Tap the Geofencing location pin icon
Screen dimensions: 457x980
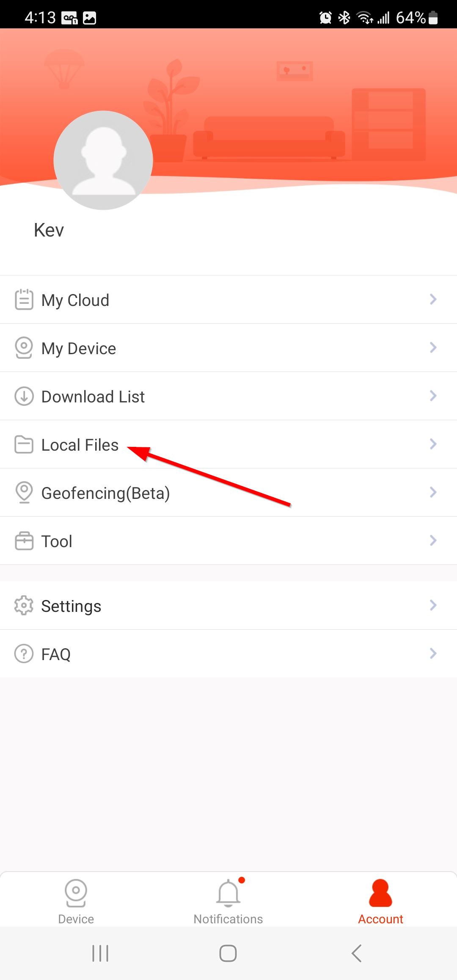pyautogui.click(x=24, y=493)
